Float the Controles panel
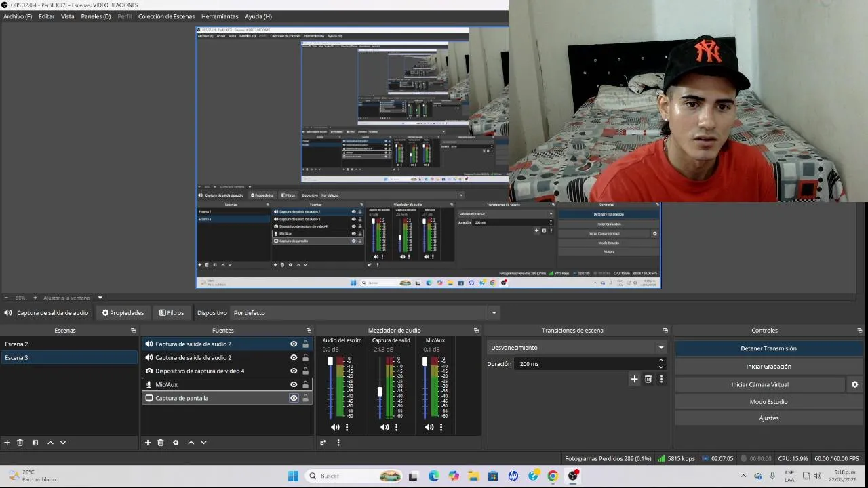The width and height of the screenshot is (868, 488). coord(860,331)
